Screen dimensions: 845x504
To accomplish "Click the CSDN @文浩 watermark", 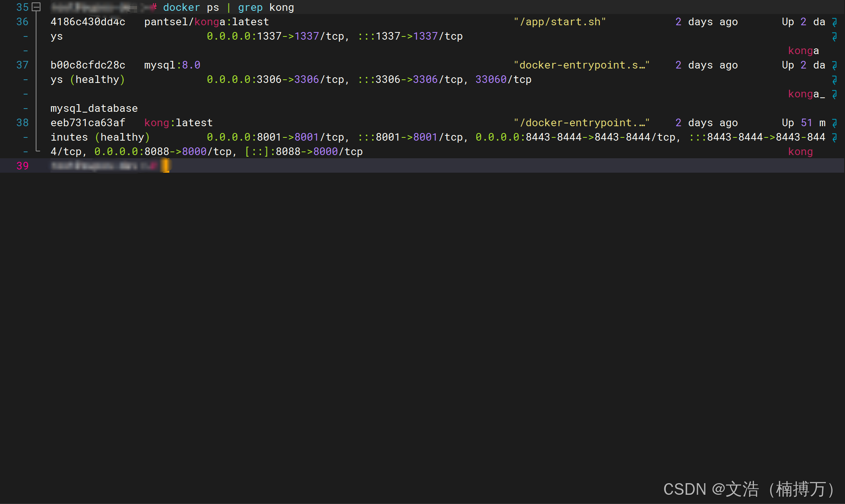I will [x=749, y=489].
